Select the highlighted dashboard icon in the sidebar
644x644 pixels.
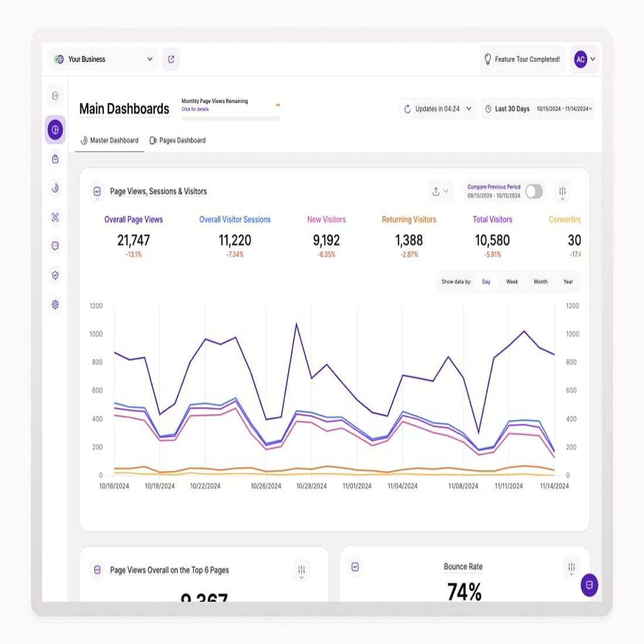[x=54, y=130]
